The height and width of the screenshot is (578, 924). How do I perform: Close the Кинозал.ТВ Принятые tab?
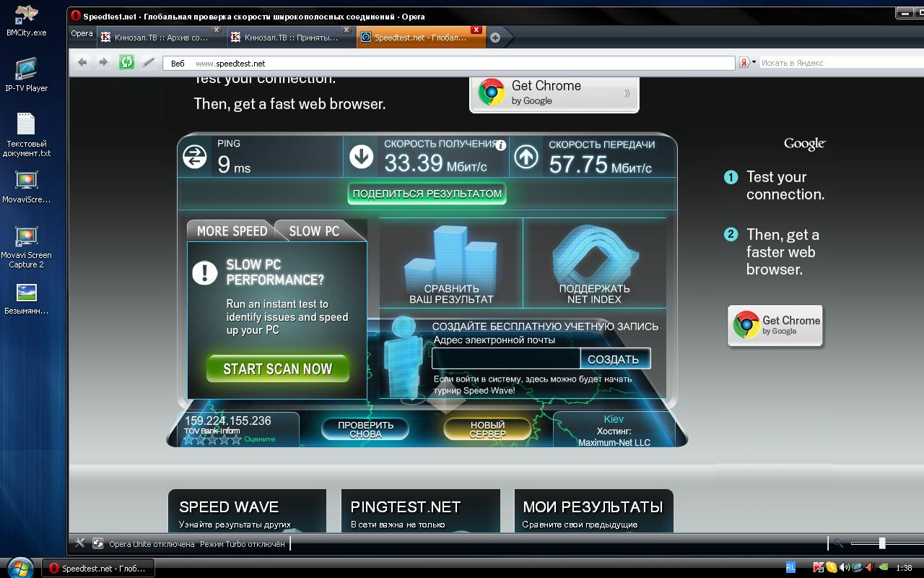coord(346,30)
